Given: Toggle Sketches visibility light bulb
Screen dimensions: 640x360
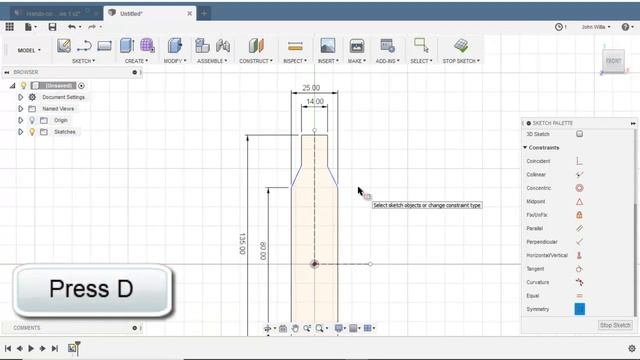Looking at the screenshot, I should (x=32, y=132).
